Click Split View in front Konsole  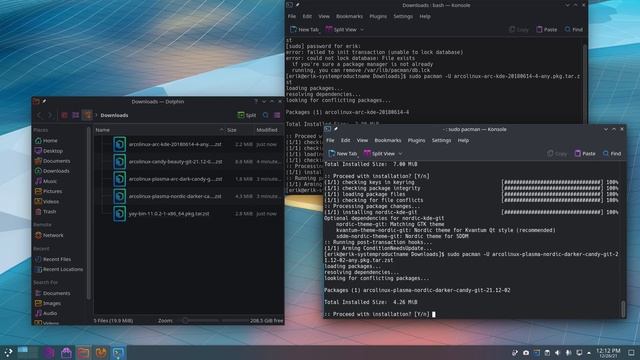379,154
